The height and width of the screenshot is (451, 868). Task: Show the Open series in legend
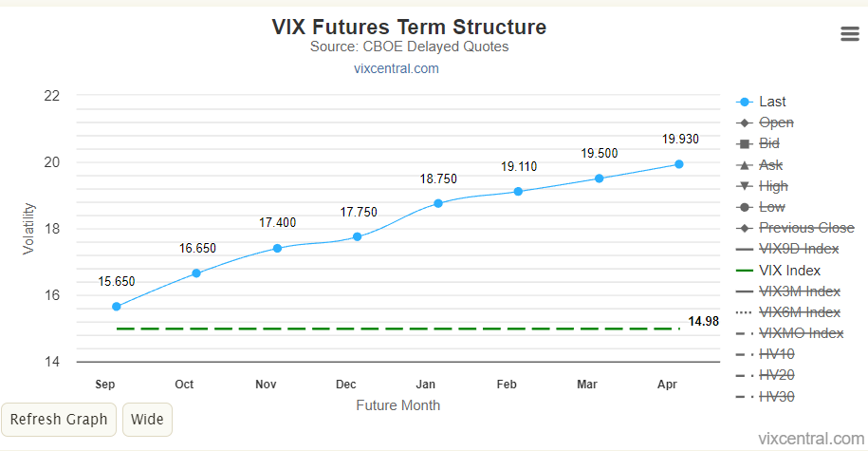765,123
